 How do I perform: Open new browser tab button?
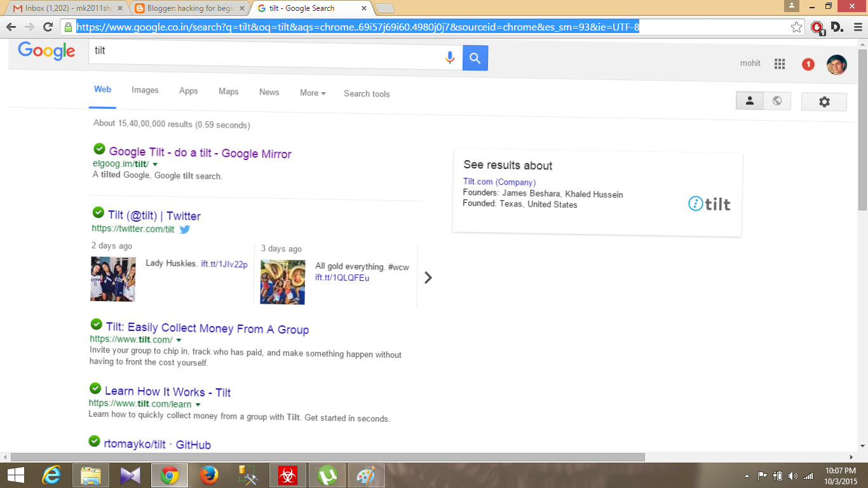coord(385,8)
